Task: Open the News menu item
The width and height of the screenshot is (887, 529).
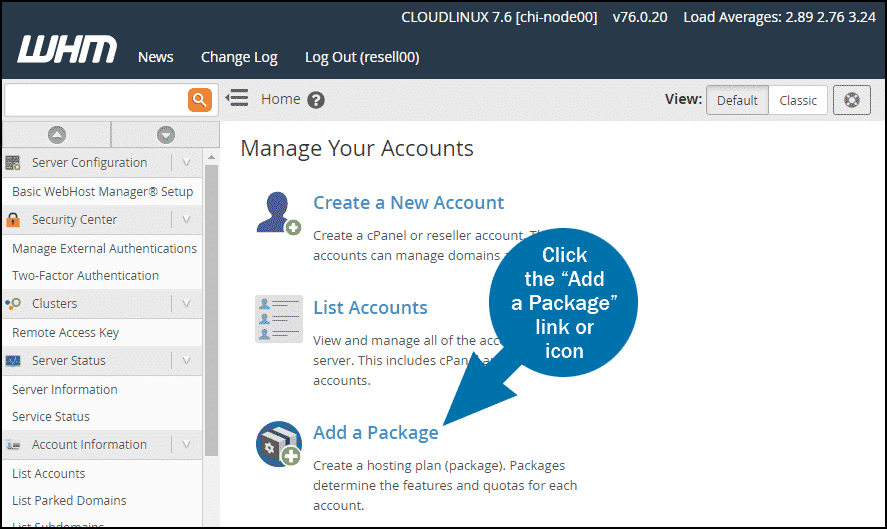Action: [156, 57]
